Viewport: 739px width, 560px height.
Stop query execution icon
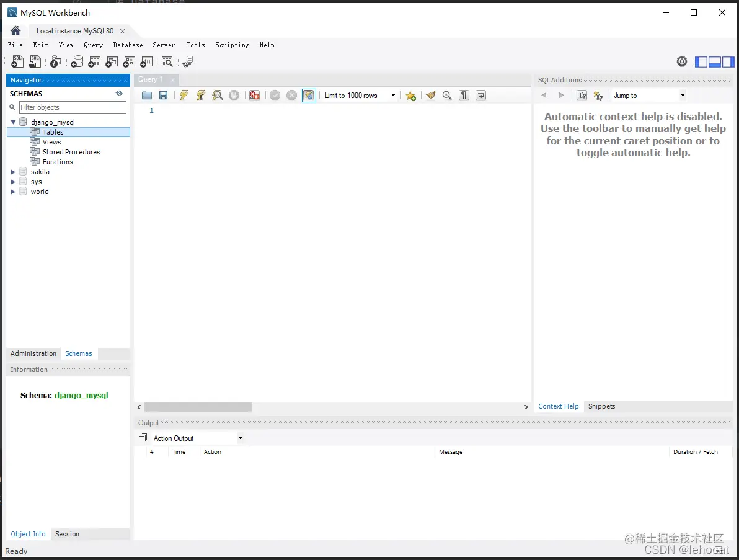[234, 96]
